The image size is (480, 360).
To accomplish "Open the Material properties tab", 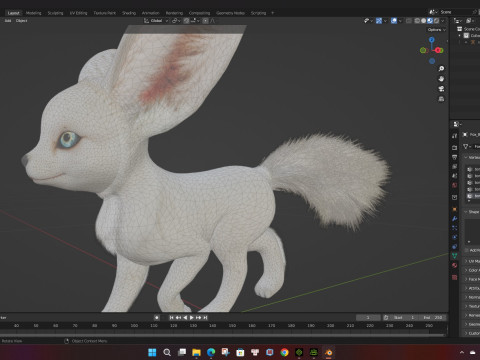I will pos(455,265).
